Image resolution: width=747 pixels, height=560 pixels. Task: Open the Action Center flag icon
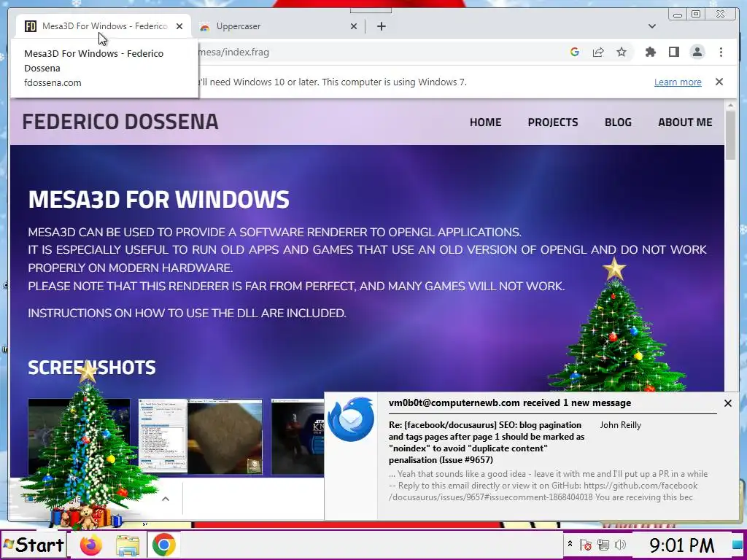pos(586,545)
